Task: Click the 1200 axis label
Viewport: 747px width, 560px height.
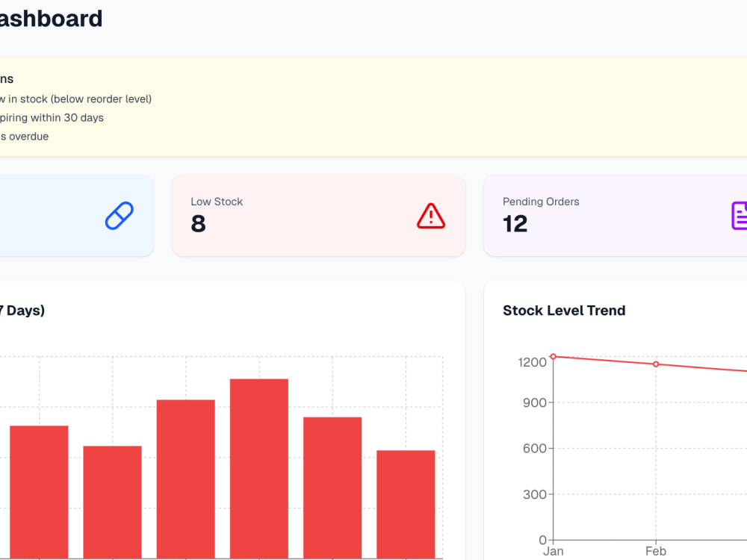Action: tap(532, 362)
